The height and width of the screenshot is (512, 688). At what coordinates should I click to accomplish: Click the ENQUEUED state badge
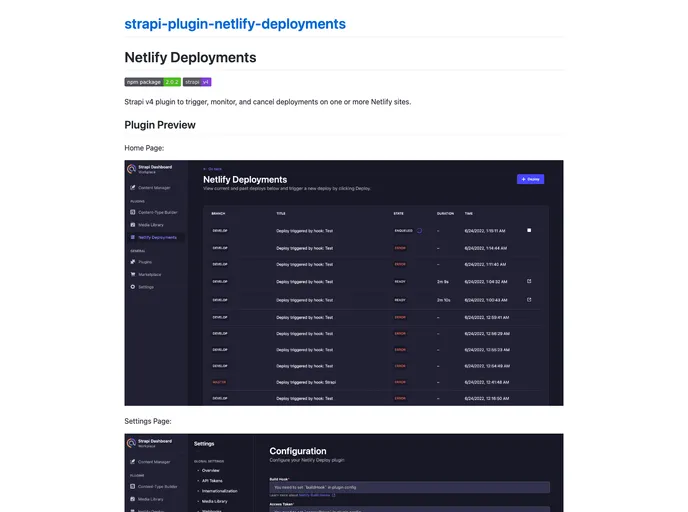point(403,231)
